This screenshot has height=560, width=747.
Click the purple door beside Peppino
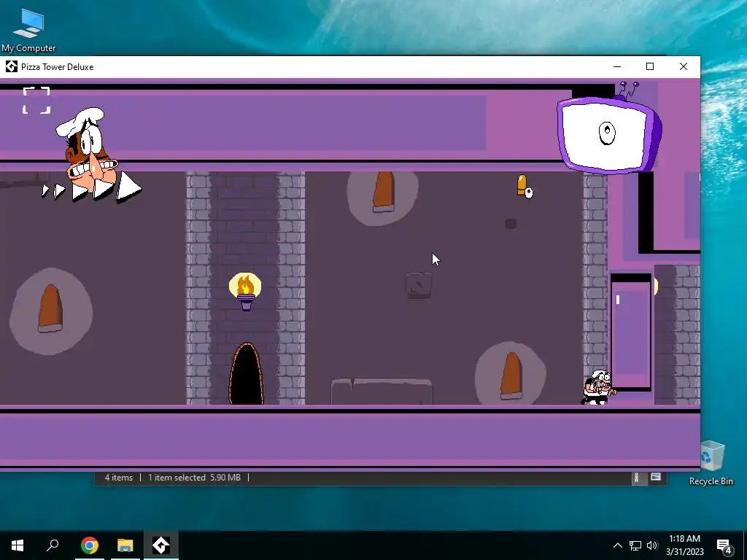click(x=631, y=332)
